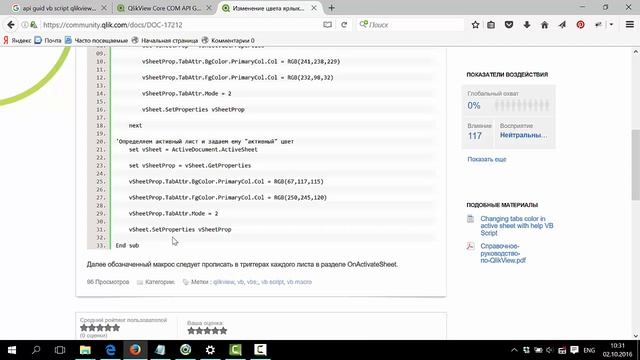Open a new browser tab
This screenshot has height=360, width=640.
[x=331, y=8]
